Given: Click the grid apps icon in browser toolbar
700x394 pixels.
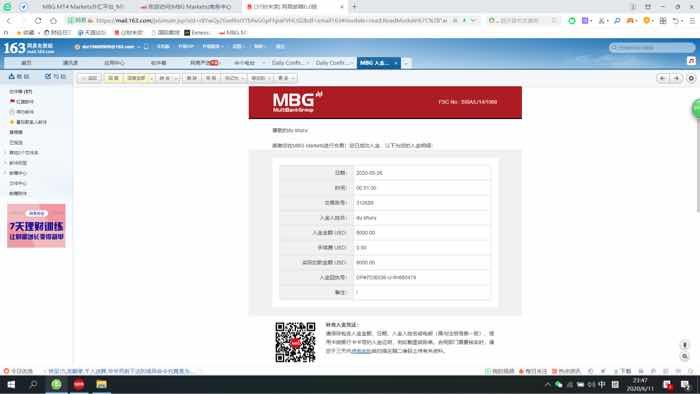Looking at the screenshot, I should (663, 21).
